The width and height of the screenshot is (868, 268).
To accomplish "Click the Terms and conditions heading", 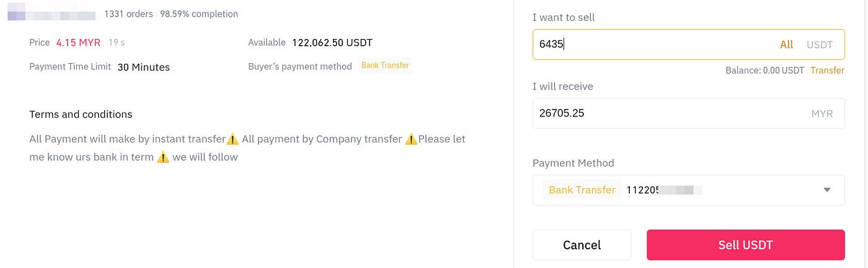I will pos(81,115).
